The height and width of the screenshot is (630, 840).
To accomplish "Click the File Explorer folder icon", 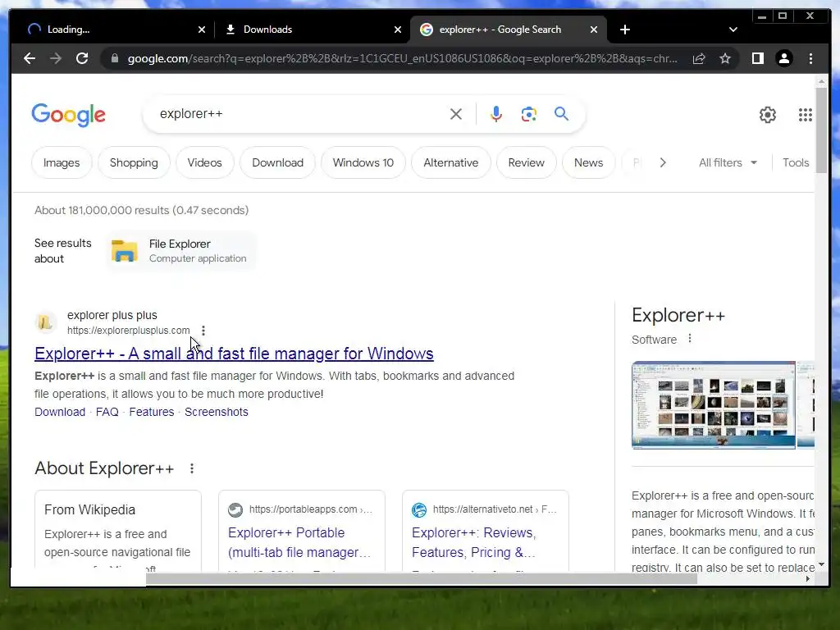I will [125, 251].
